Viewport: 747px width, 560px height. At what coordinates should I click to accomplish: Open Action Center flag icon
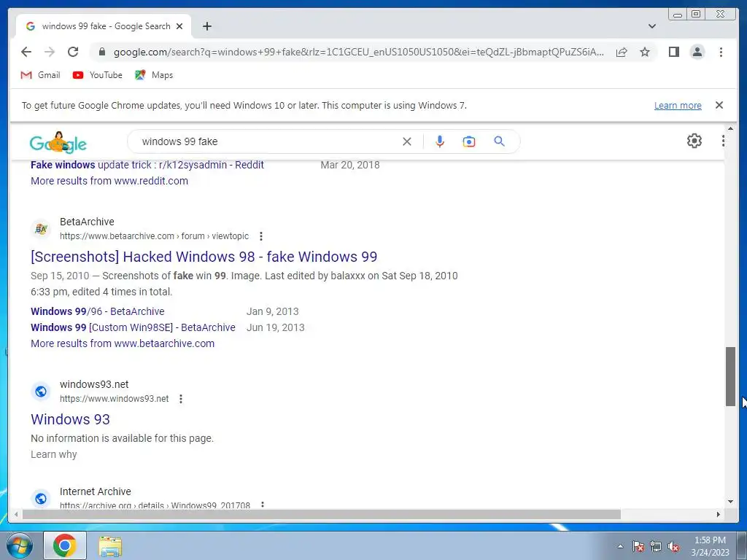(638, 546)
